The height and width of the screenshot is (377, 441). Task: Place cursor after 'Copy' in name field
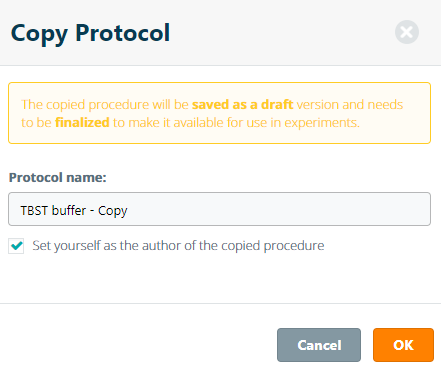click(x=128, y=211)
